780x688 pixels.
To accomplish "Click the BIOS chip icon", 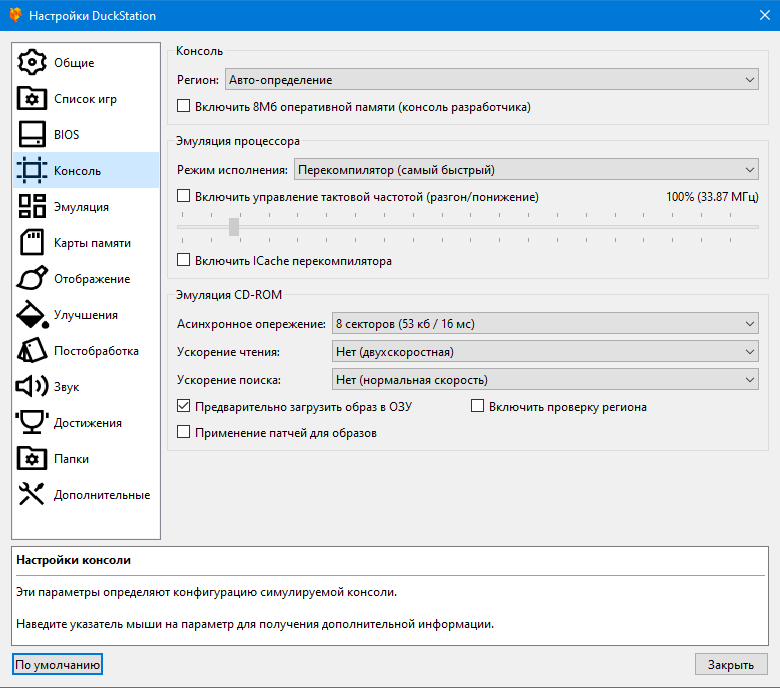I will 32,134.
